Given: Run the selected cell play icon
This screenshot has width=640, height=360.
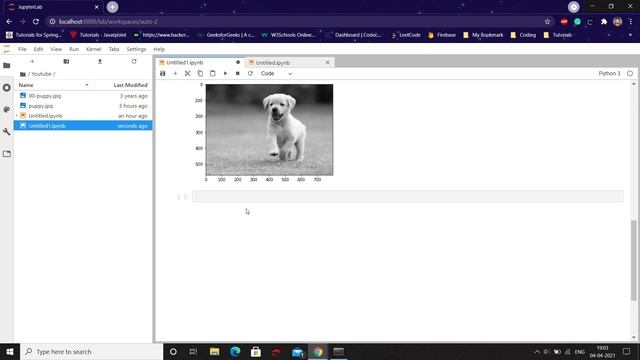Looking at the screenshot, I should click(225, 73).
